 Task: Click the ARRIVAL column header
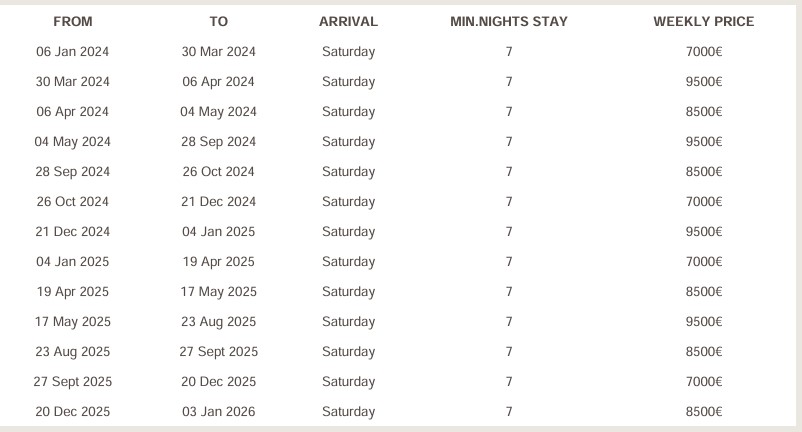[348, 21]
